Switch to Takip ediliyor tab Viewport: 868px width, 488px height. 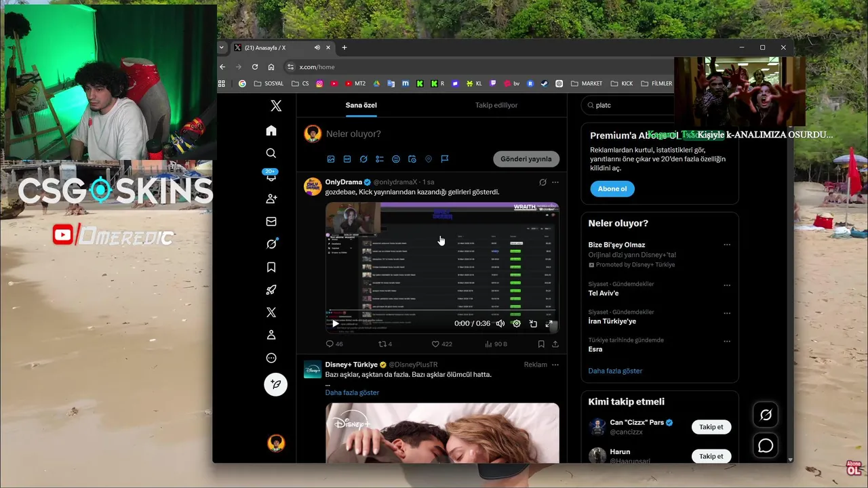coord(496,106)
